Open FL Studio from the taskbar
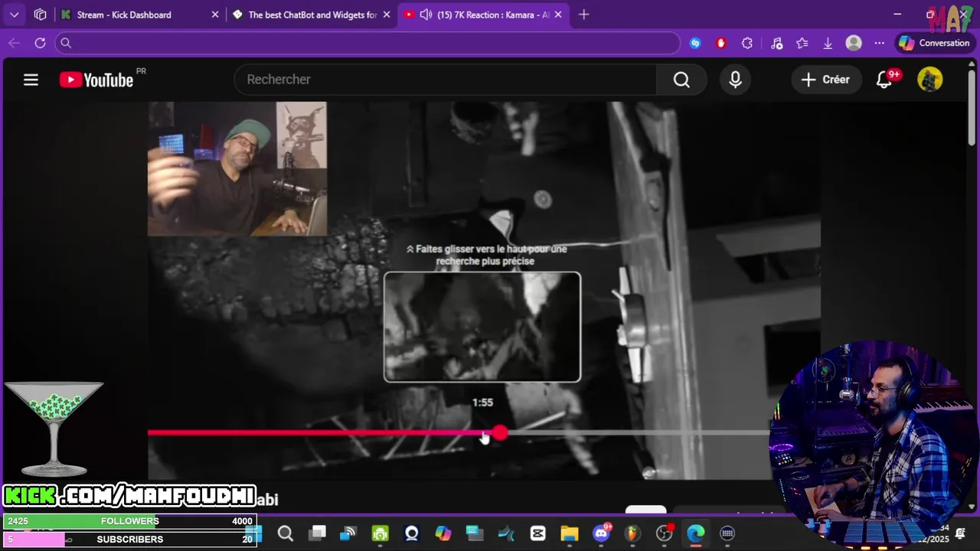 632,533
